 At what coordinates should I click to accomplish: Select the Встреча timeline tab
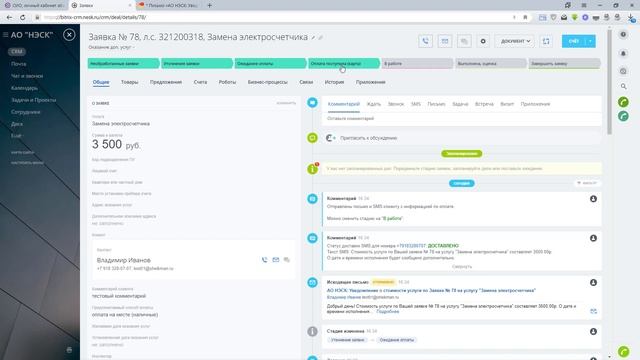pyautogui.click(x=484, y=104)
